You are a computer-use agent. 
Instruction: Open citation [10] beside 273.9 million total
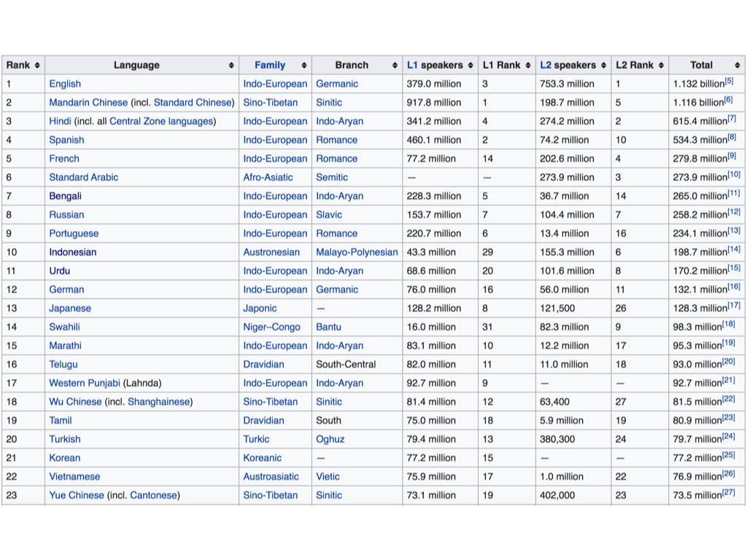click(x=734, y=174)
